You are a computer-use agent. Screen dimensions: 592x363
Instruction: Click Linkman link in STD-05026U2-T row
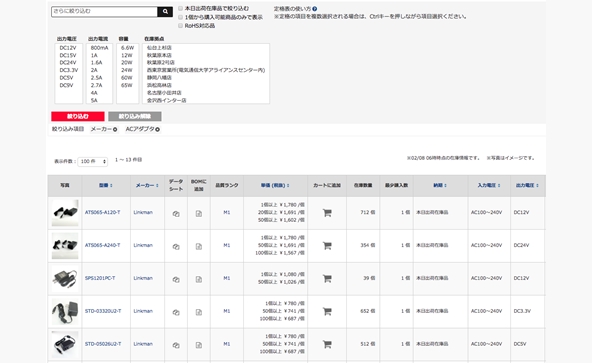[143, 344]
